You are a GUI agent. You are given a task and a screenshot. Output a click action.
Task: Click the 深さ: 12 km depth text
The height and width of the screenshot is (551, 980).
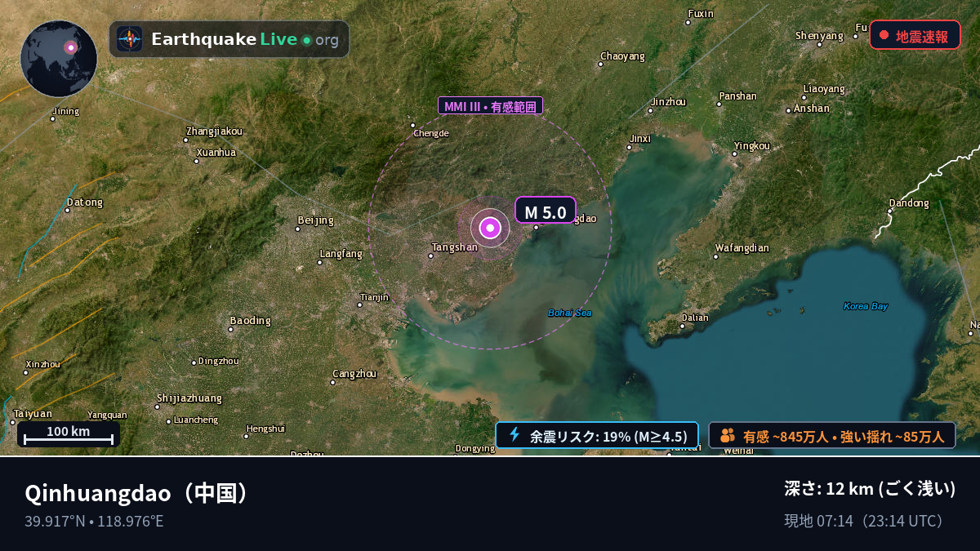click(870, 488)
